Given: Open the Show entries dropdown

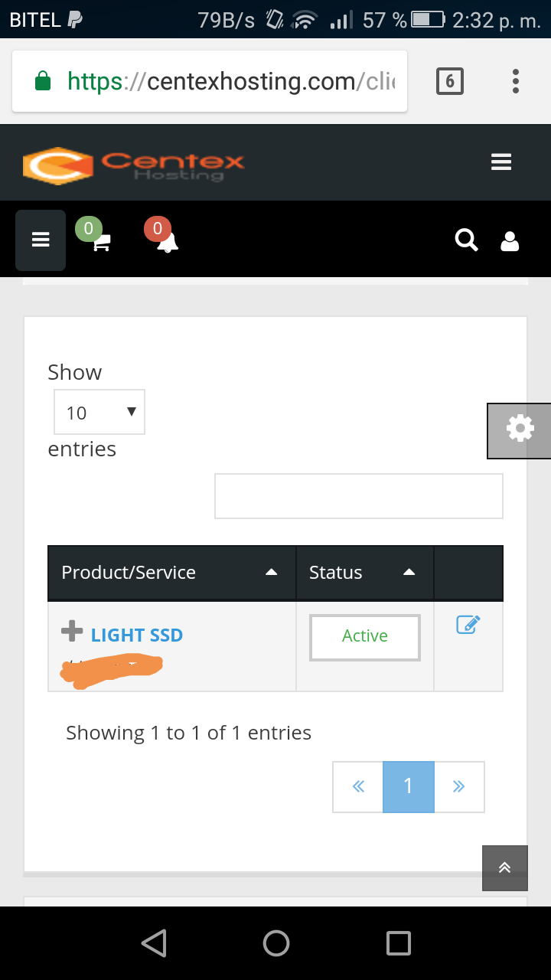Looking at the screenshot, I should [x=99, y=412].
